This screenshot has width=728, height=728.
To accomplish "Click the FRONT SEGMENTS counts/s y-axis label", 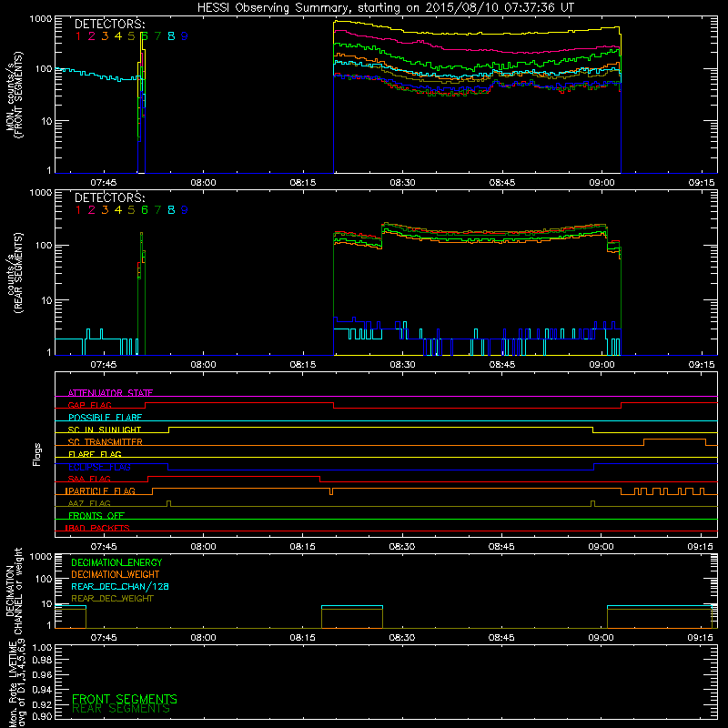I will [x=14, y=95].
